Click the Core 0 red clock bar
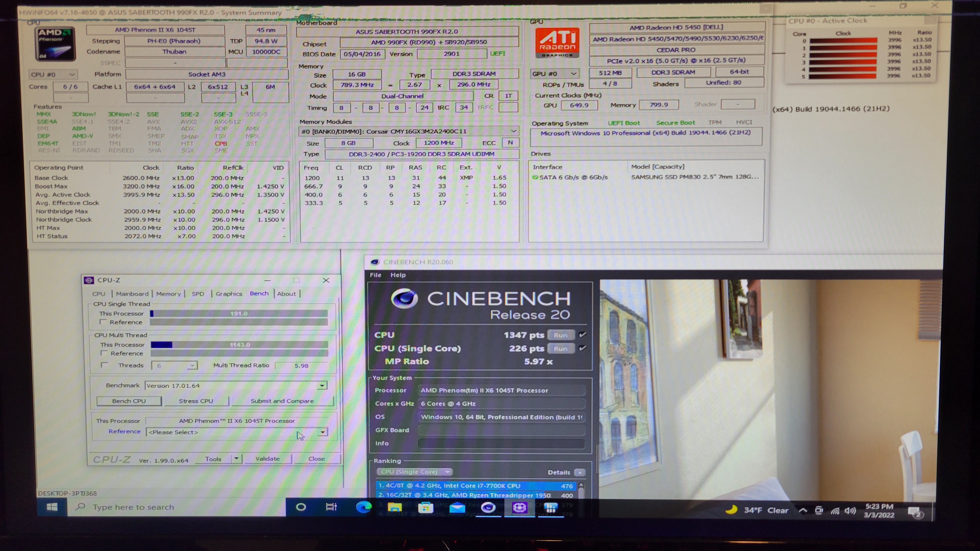This screenshot has width=980, height=551. pyautogui.click(x=843, y=40)
